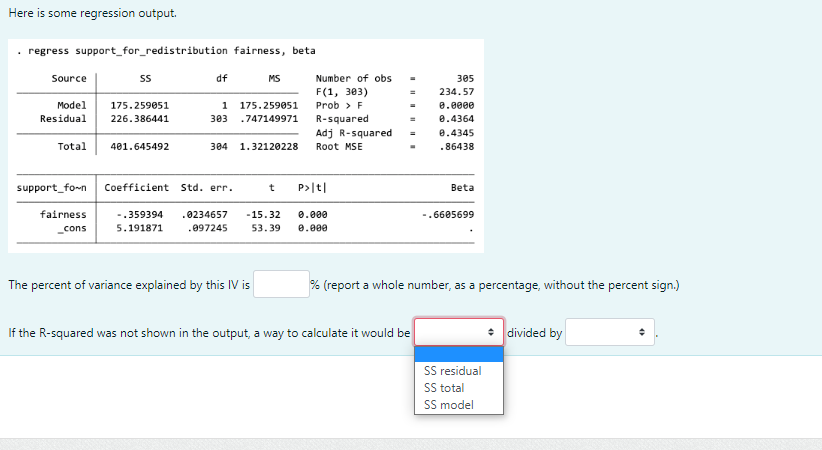Click the fairness t value -15.32
This screenshot has width=822, height=450.
(263, 215)
